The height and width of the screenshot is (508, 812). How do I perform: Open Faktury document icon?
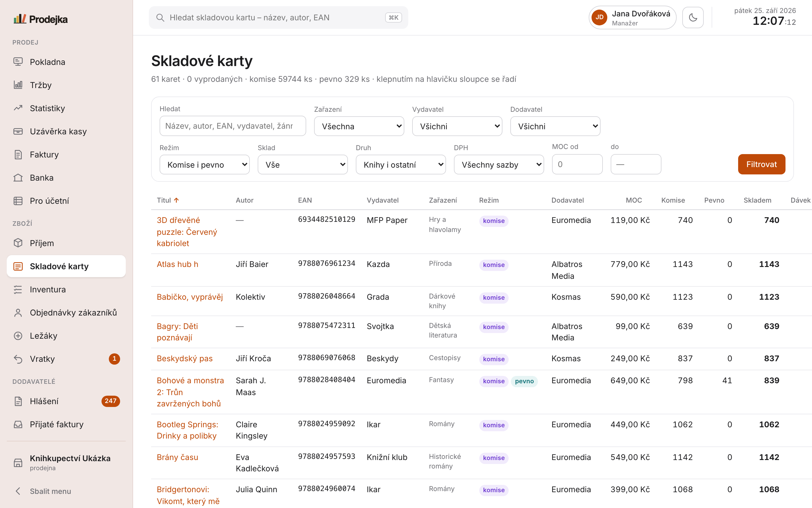18,155
